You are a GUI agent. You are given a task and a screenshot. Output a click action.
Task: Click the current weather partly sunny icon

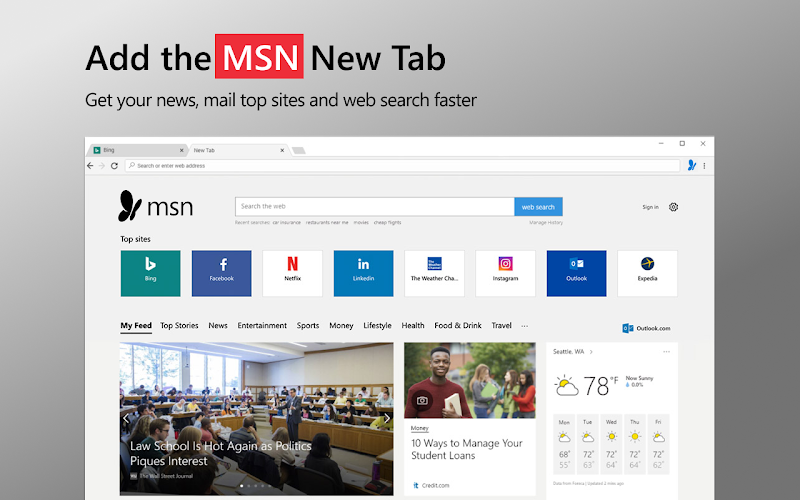[566, 386]
